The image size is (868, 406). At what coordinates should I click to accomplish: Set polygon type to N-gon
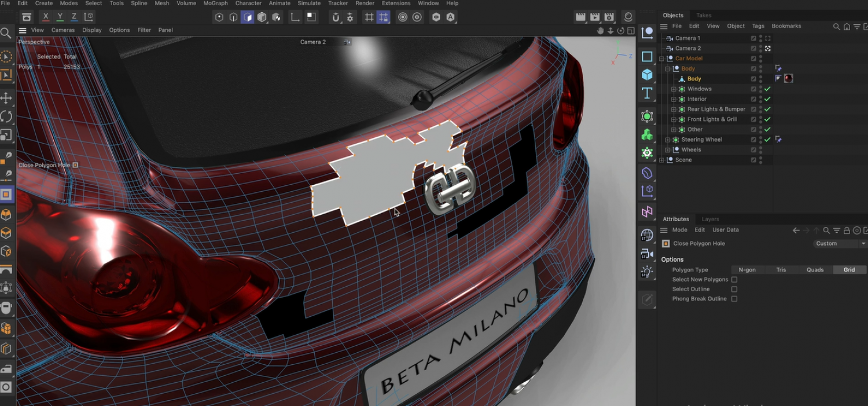747,270
